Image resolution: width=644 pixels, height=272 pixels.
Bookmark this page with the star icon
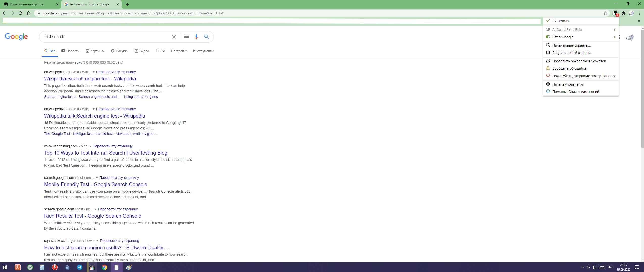(x=605, y=13)
